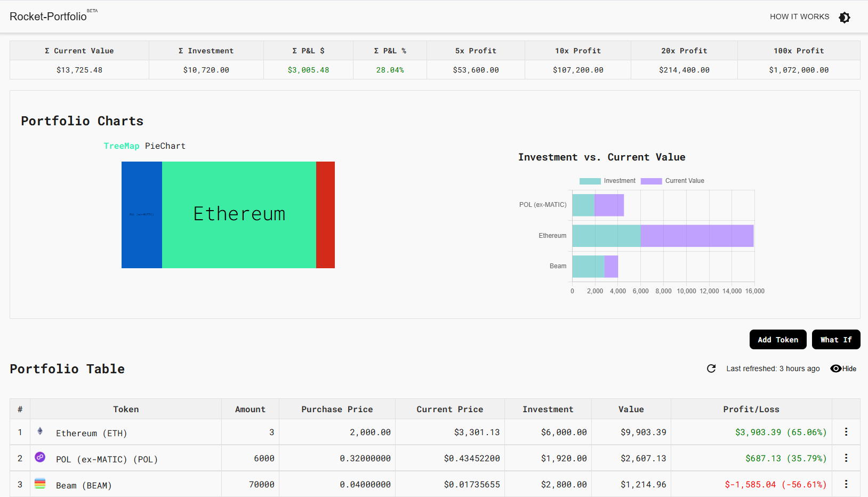The image size is (868, 497).
Task: Click the 100x Profit value $1,072,000.00
Action: (799, 70)
